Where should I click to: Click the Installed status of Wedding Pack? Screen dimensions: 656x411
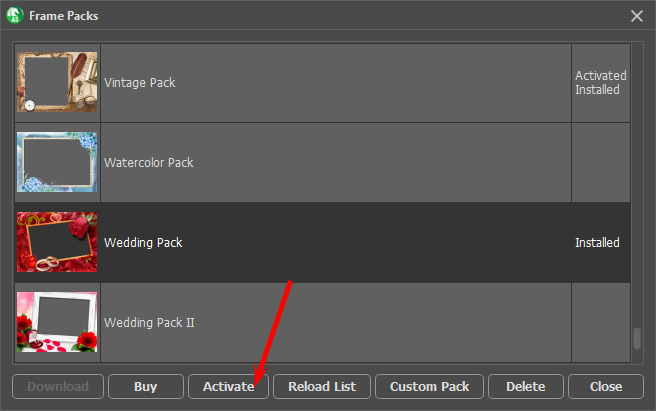click(597, 242)
